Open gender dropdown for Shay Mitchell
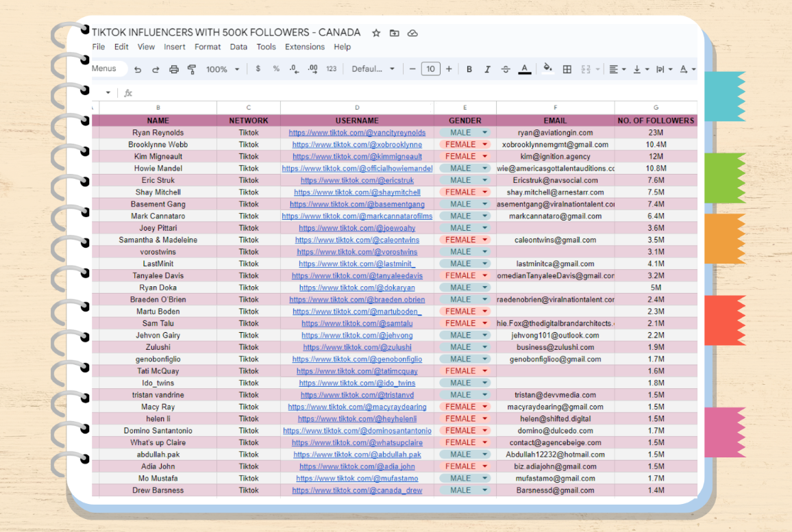 (485, 192)
